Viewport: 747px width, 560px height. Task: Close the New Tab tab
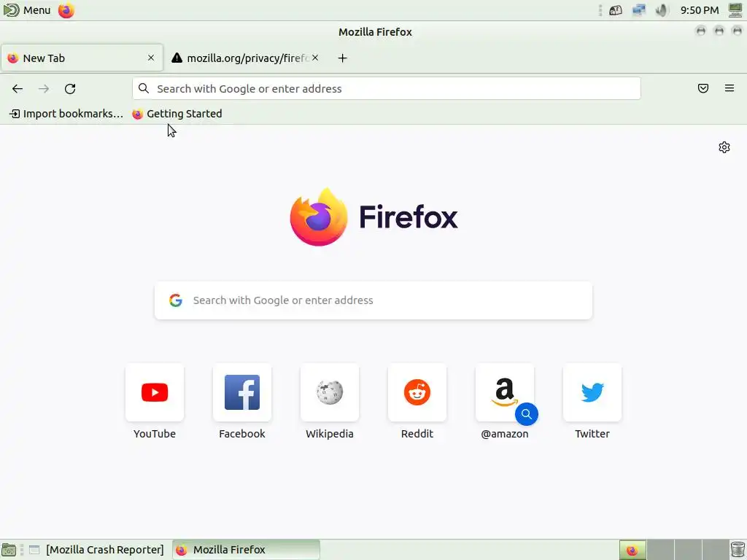(x=151, y=58)
